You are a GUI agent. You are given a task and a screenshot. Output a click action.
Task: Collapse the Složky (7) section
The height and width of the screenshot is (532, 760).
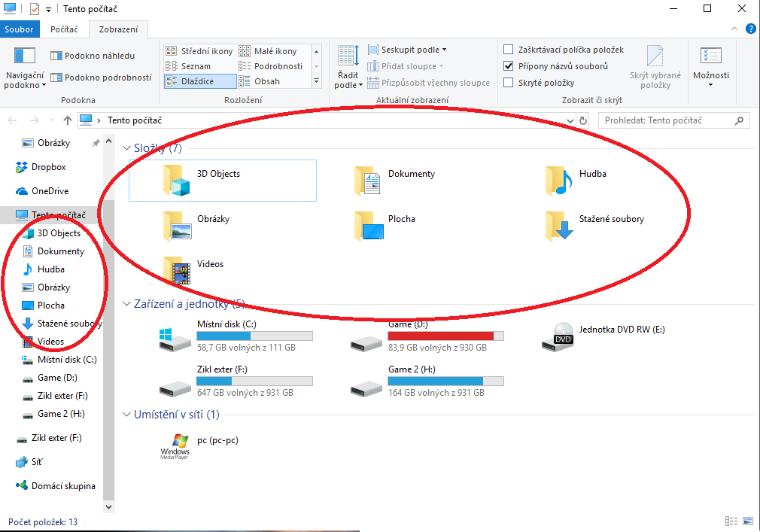[x=126, y=148]
